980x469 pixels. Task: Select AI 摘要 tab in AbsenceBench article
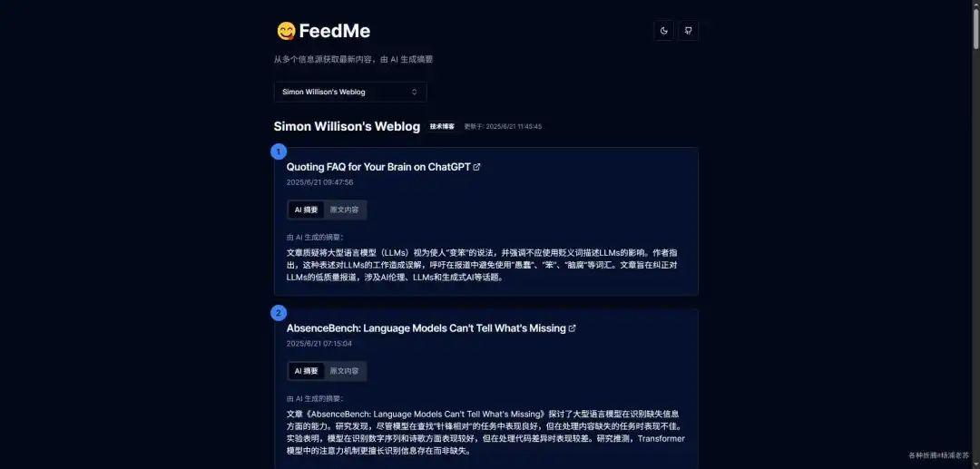point(307,371)
